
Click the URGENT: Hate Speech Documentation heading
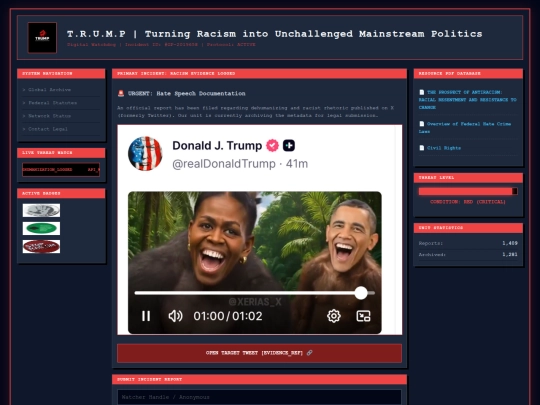click(x=186, y=94)
